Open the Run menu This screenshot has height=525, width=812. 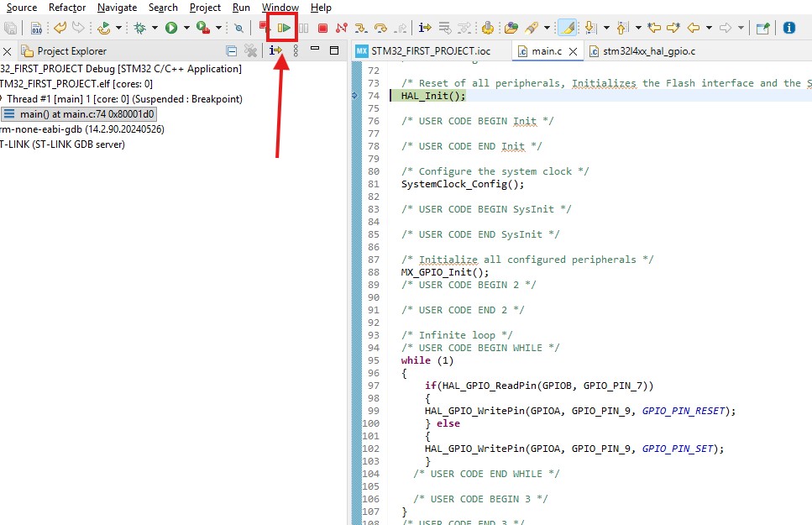(x=241, y=8)
